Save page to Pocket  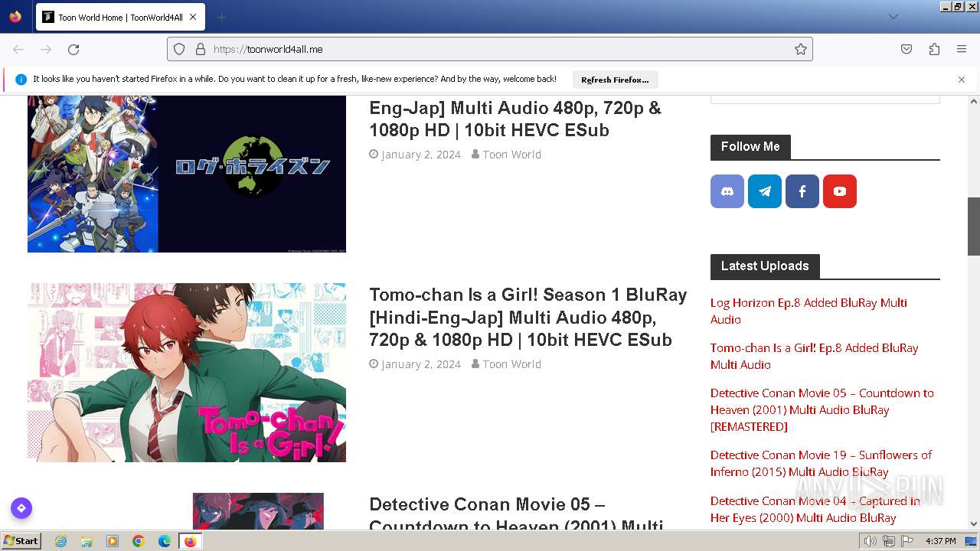pos(906,49)
